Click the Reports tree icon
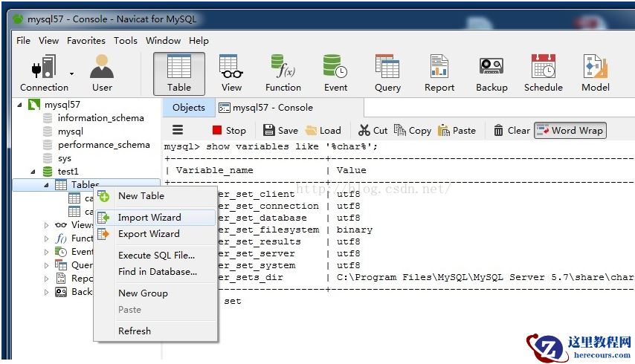This screenshot has width=635, height=364. pyautogui.click(x=61, y=279)
